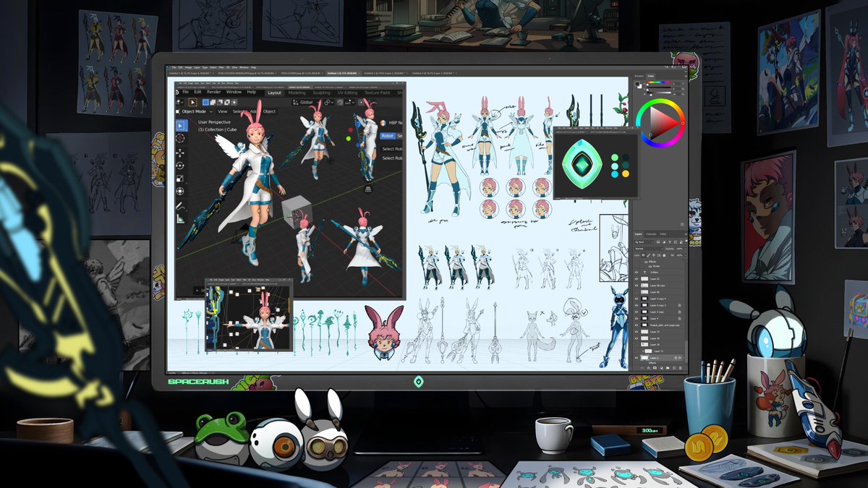Select Blender's Rotate tool
Screen dimensions: 868x488
tap(181, 166)
